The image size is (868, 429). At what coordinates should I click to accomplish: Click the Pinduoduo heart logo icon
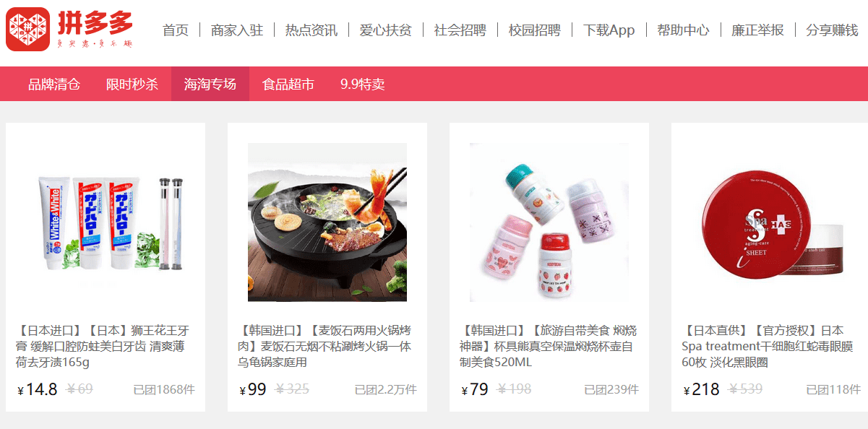click(x=27, y=30)
